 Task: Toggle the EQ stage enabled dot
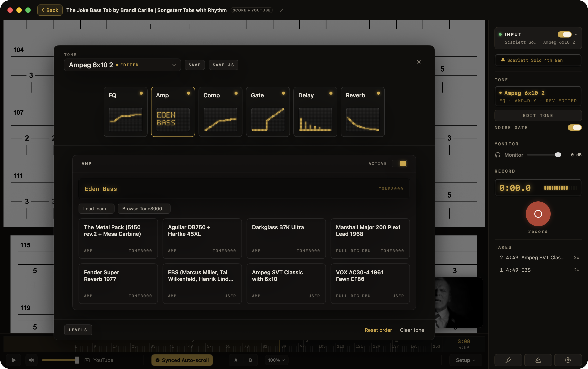tap(141, 93)
